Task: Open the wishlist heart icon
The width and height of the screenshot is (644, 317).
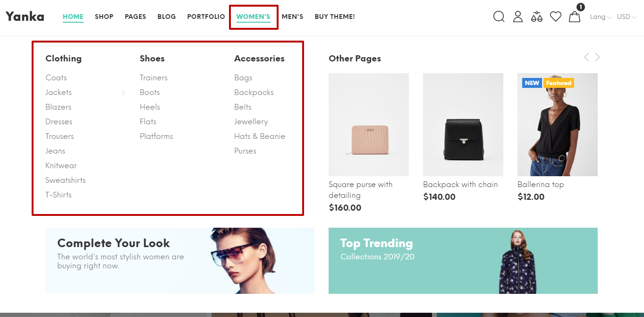Action: [x=555, y=16]
